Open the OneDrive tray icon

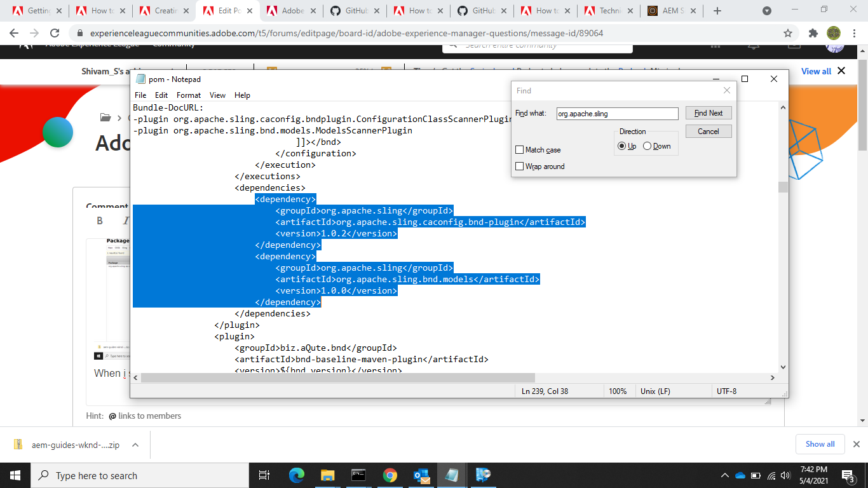coord(739,475)
